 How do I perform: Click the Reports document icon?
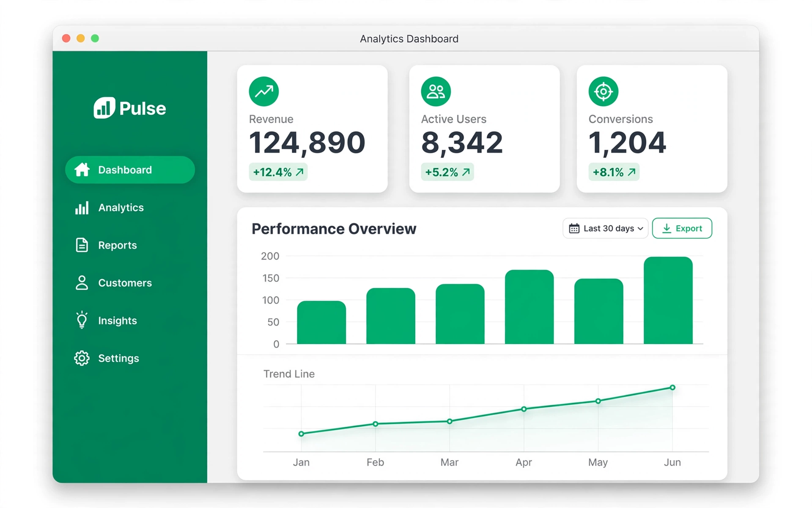pyautogui.click(x=82, y=245)
